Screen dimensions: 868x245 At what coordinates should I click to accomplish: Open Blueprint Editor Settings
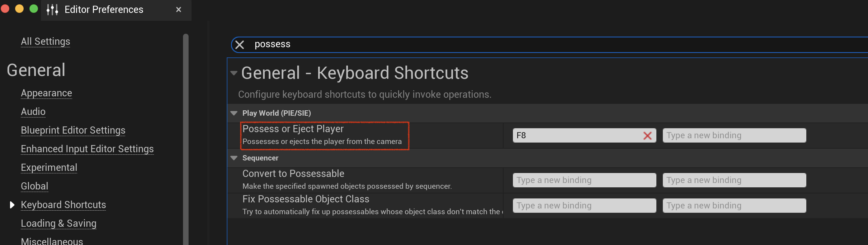click(73, 130)
